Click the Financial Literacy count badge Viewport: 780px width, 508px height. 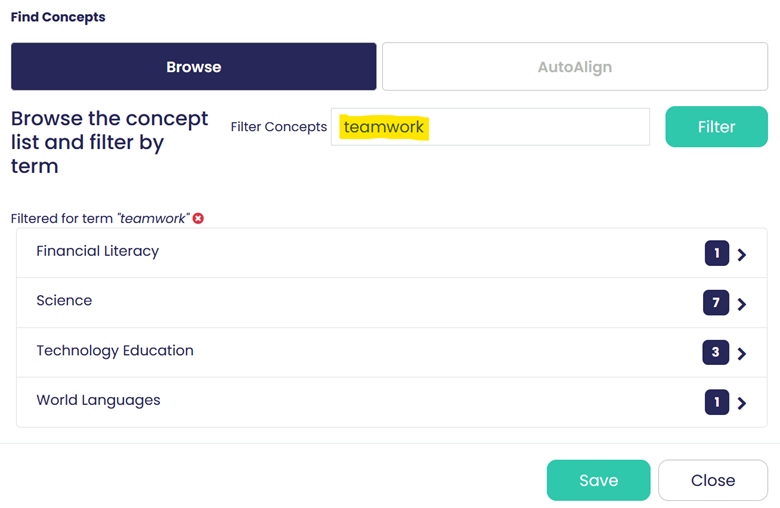tap(717, 253)
